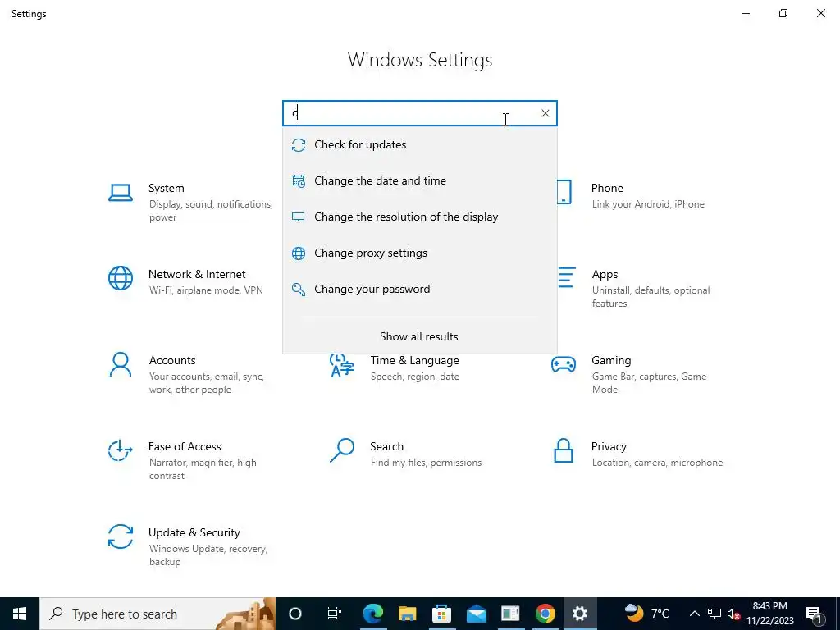This screenshot has height=630, width=840.
Task: Open the Apps category title
Action: coord(605,274)
